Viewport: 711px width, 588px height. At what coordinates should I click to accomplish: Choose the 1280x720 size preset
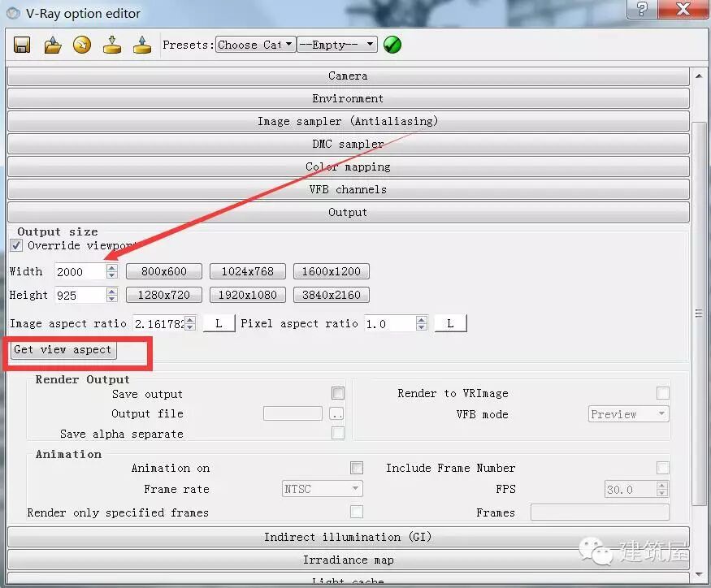(x=164, y=295)
